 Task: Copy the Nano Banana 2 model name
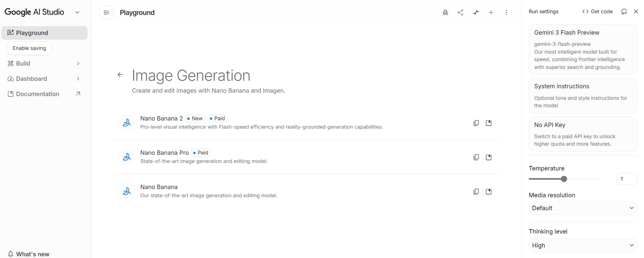476,123
